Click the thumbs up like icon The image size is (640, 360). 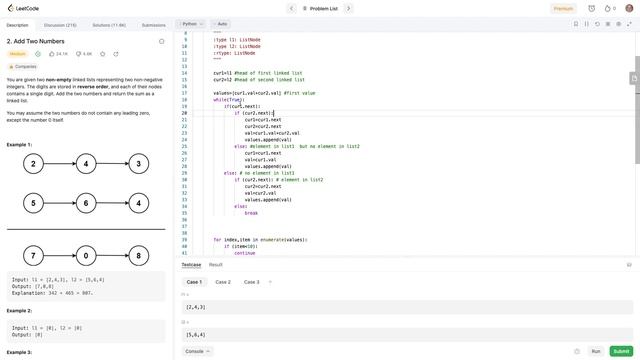[51, 54]
